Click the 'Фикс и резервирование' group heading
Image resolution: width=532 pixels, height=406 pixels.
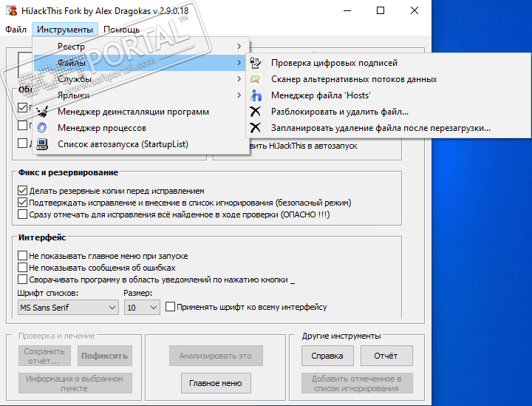68,172
